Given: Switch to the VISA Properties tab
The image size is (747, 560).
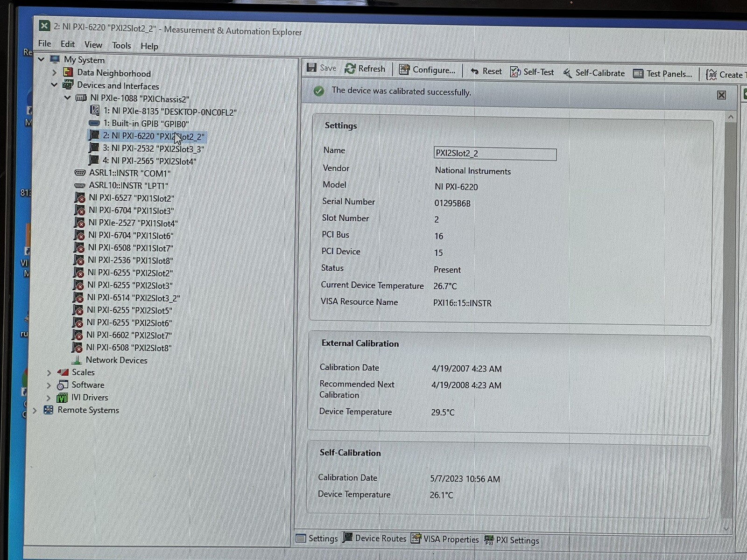Looking at the screenshot, I should (445, 539).
